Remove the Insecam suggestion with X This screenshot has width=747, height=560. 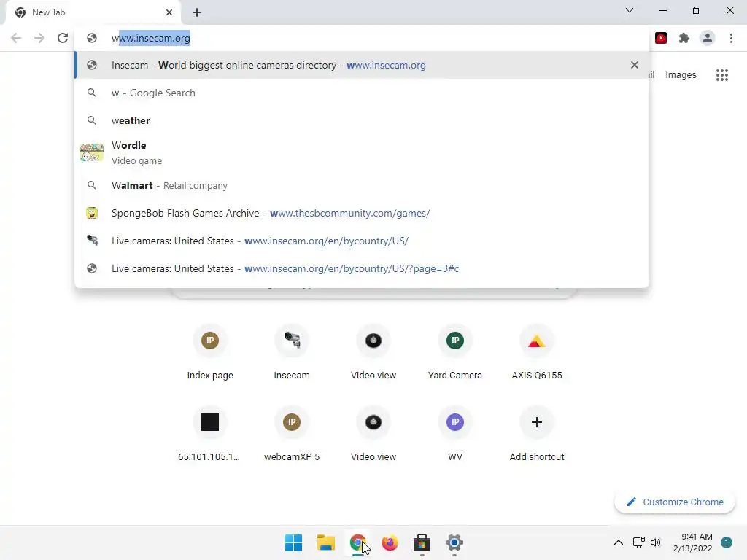point(634,65)
